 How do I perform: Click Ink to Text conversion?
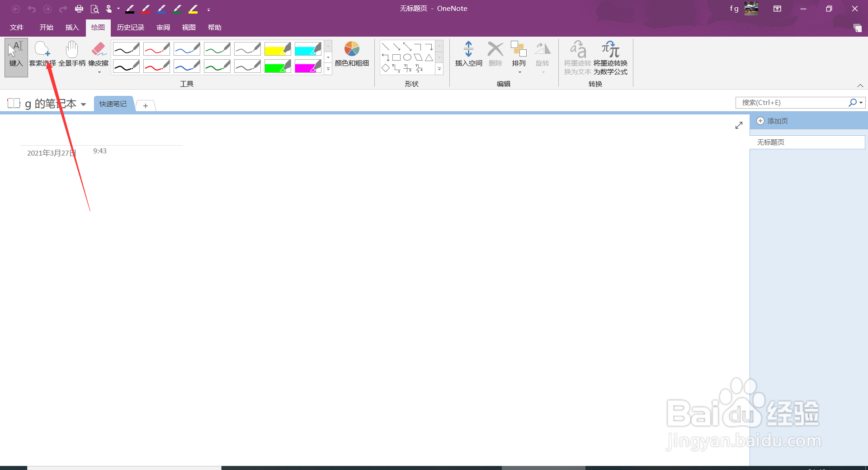[x=577, y=58]
